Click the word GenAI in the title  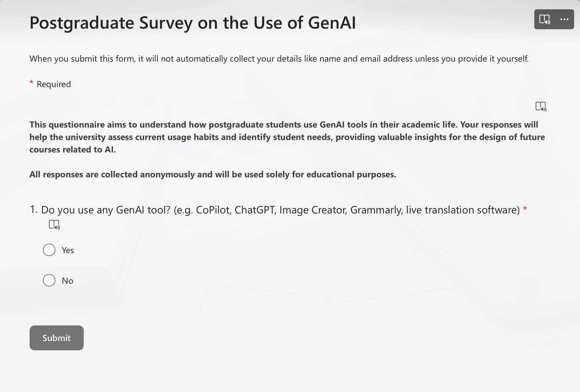coord(332,23)
